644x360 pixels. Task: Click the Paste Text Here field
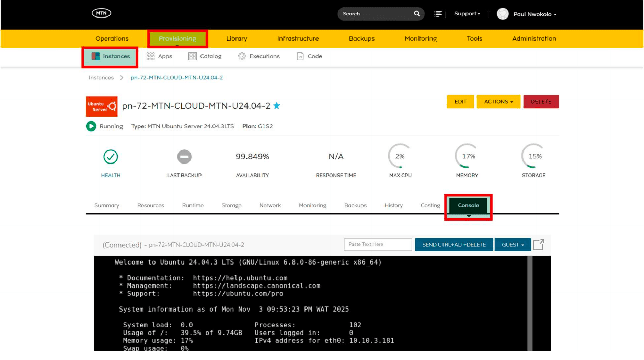click(378, 245)
